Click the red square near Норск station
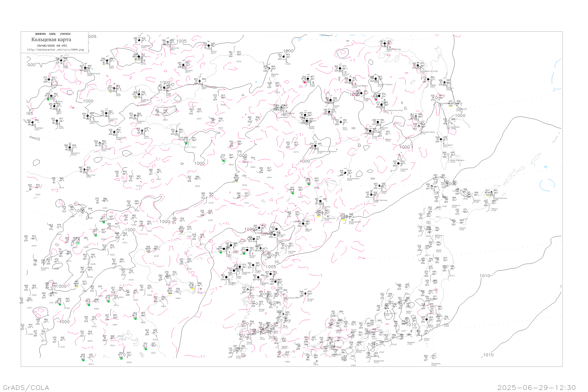The image size is (588, 392). pos(305,83)
